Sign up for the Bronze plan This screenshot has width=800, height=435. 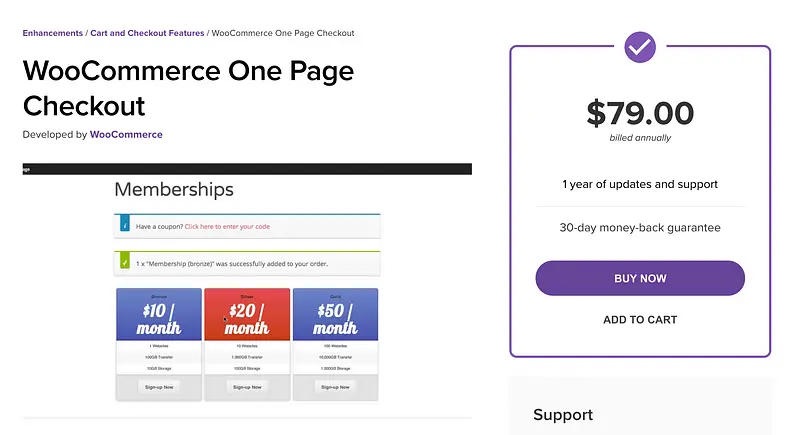pos(160,386)
